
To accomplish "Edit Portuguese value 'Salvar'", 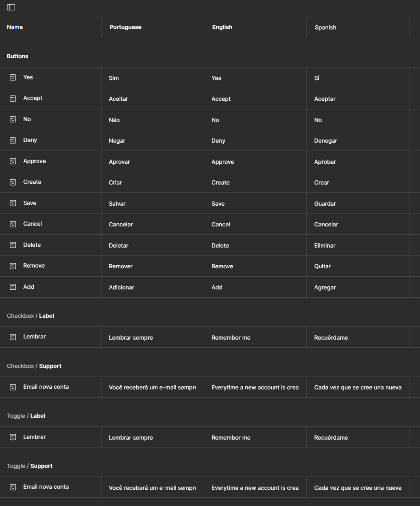I will [117, 204].
